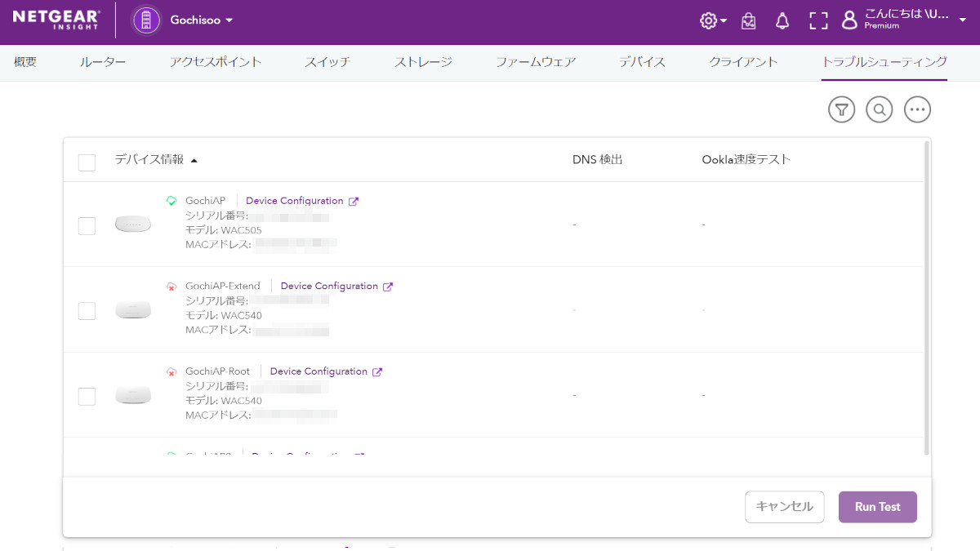This screenshot has width=980, height=551.
Task: Click the GochiAP-Root device name
Action: [x=217, y=371]
